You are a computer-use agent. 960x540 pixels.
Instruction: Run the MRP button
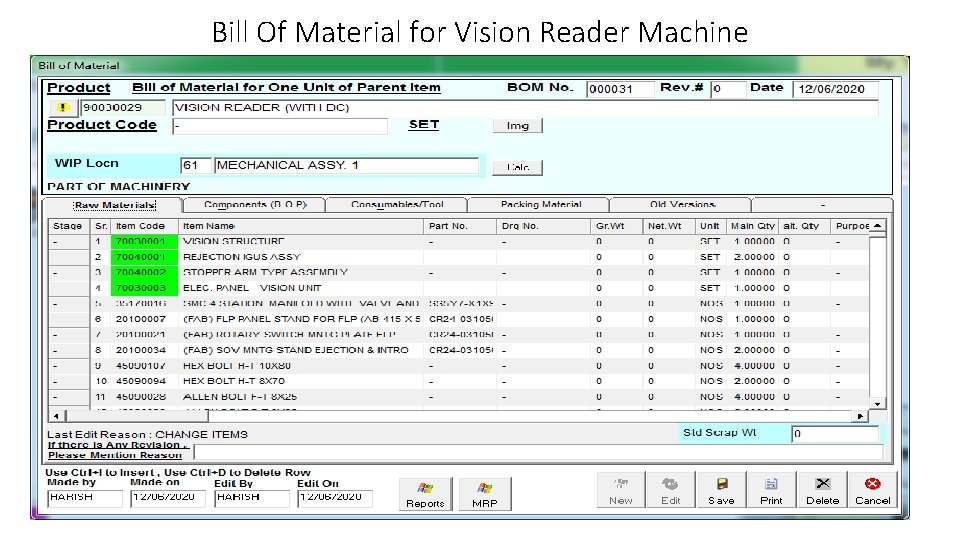(x=484, y=495)
